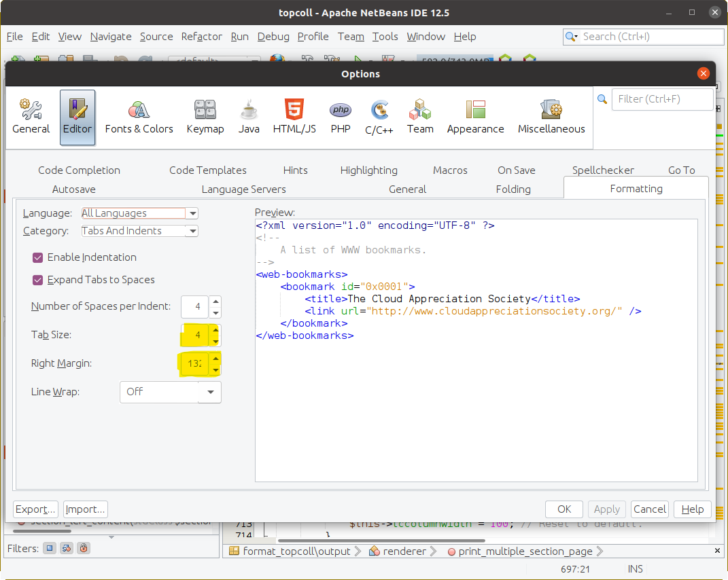Decrease Number of Spaces per Indent
Screen dimensions: 728x580
coord(215,312)
